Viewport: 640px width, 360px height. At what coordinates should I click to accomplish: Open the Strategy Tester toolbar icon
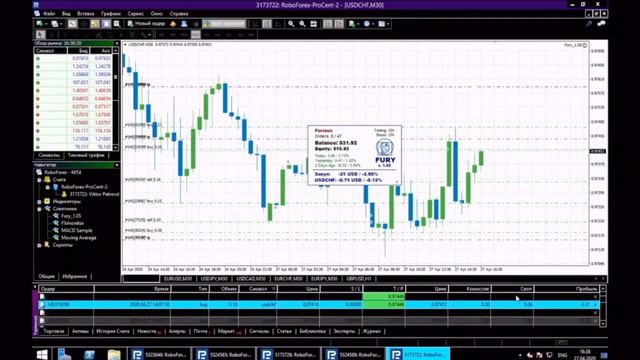click(117, 24)
